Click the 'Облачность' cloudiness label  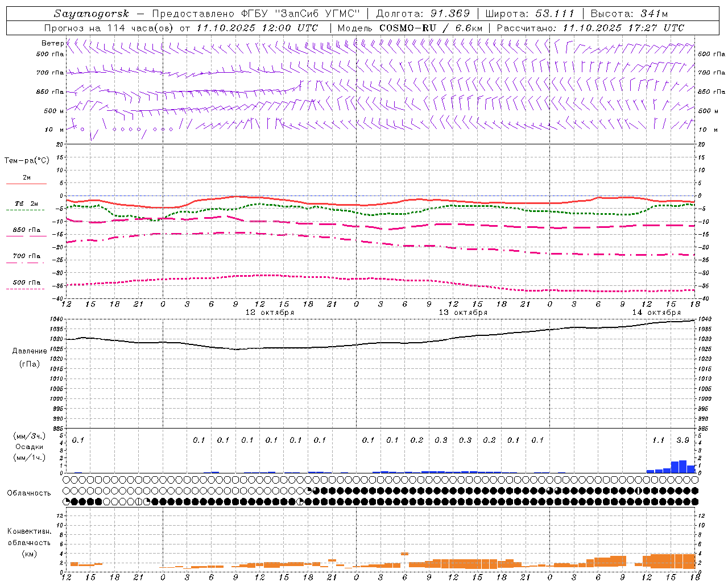pyautogui.click(x=29, y=493)
